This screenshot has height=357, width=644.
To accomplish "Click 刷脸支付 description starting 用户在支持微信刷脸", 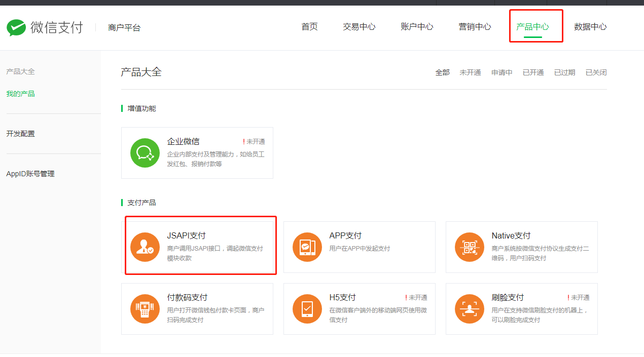I will [x=540, y=315].
